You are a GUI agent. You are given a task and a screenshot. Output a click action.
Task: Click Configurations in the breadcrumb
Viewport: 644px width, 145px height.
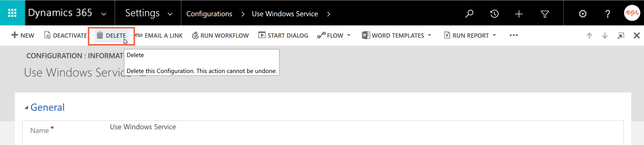pyautogui.click(x=209, y=14)
